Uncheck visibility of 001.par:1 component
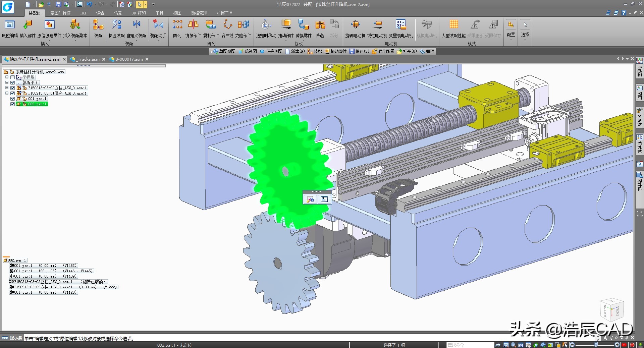The width and height of the screenshot is (644, 348). pyautogui.click(x=12, y=99)
